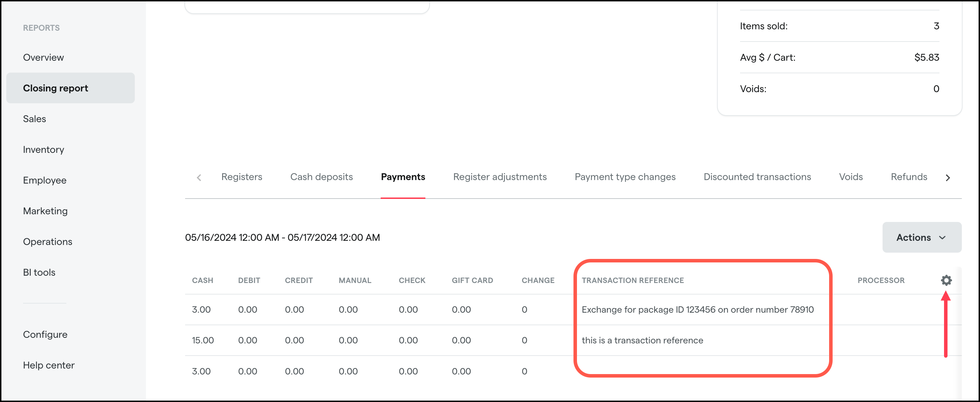
Task: Go to the Employee report
Action: click(x=44, y=180)
